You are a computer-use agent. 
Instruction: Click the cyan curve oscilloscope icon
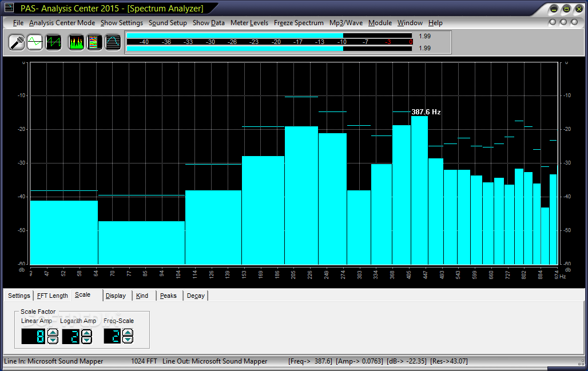[x=113, y=42]
